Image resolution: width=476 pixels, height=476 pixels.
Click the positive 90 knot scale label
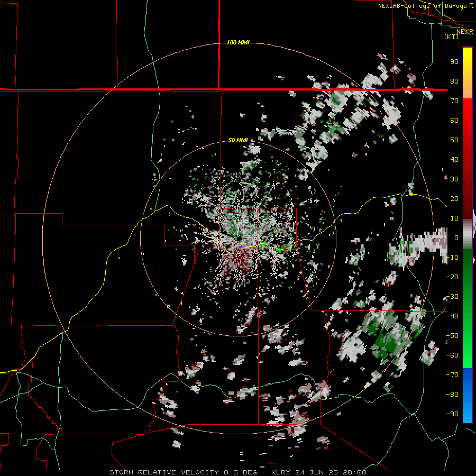454,62
